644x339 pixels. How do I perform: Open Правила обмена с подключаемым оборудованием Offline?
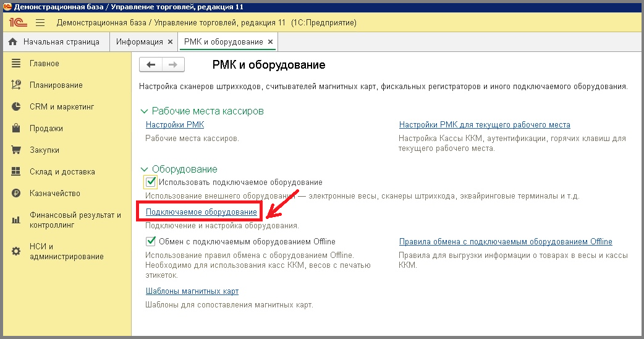(x=506, y=242)
